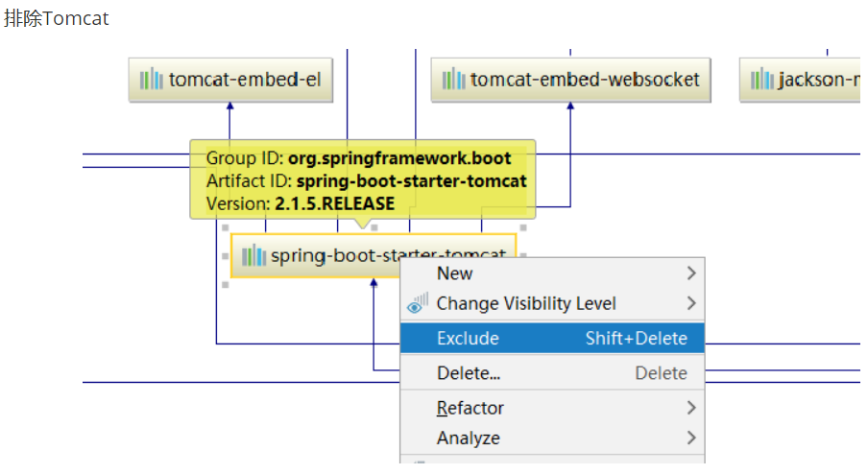Click the 排除Tomcat heading text
The height and width of the screenshot is (474, 868).
[56, 18]
